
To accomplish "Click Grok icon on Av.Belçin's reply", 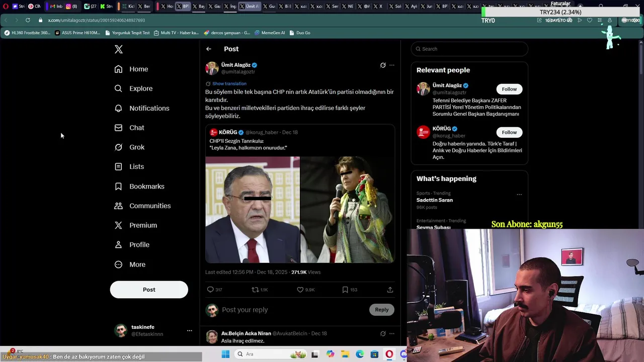I will (383, 333).
